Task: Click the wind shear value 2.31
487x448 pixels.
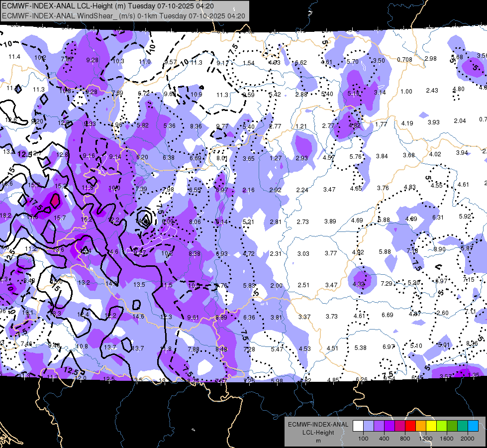Action: pyautogui.click(x=276, y=254)
